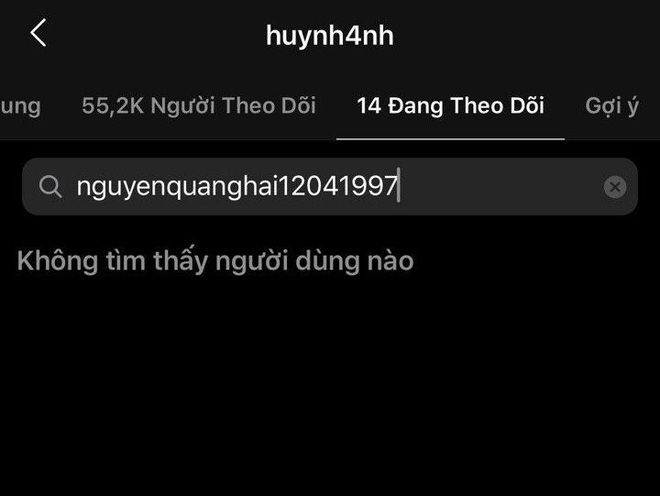660x496 pixels.
Task: Tap the empty black results area
Action: (x=330, y=379)
